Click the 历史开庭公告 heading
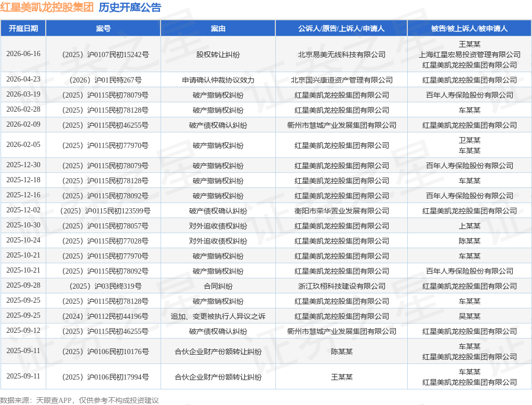 130,7
